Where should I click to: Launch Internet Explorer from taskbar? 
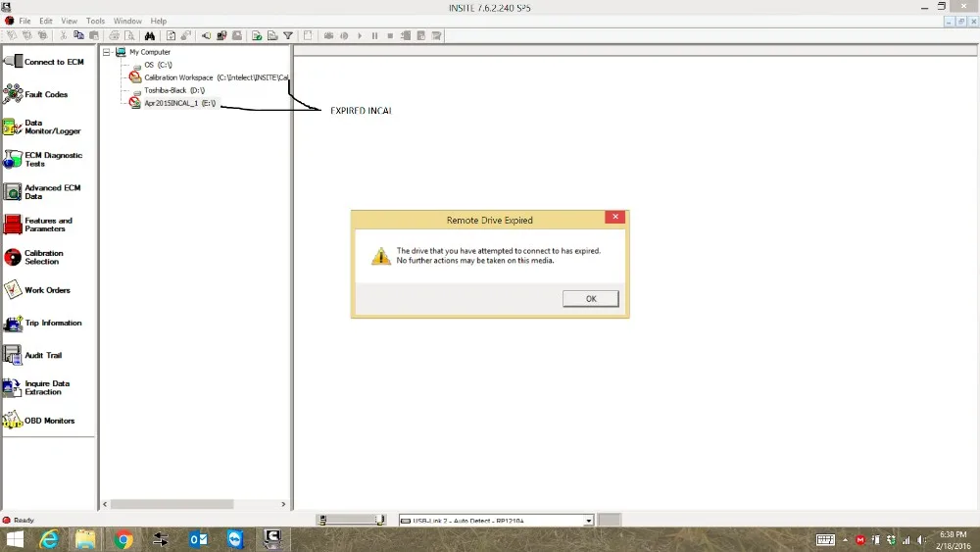[49, 539]
